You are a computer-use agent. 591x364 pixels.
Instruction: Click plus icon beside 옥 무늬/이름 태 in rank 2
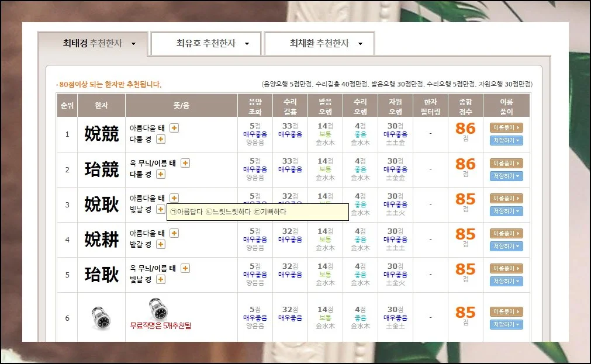pos(185,163)
